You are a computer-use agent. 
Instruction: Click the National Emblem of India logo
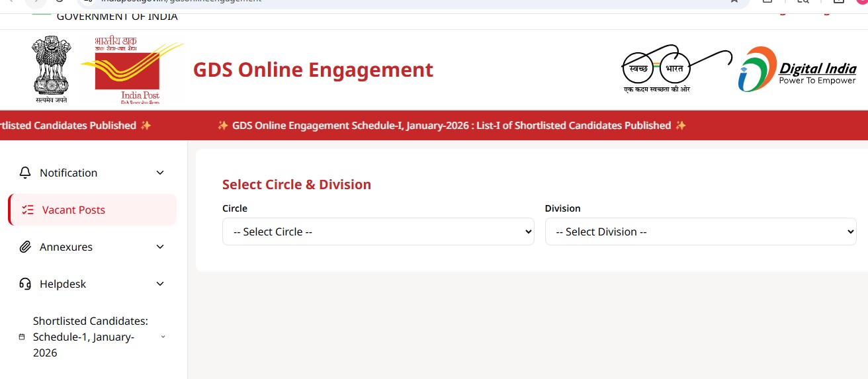51,69
